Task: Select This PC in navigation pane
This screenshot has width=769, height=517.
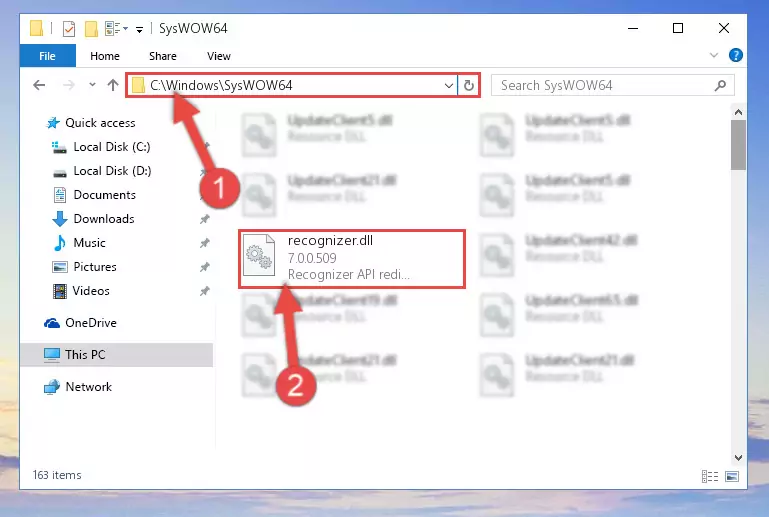Action: (85, 355)
